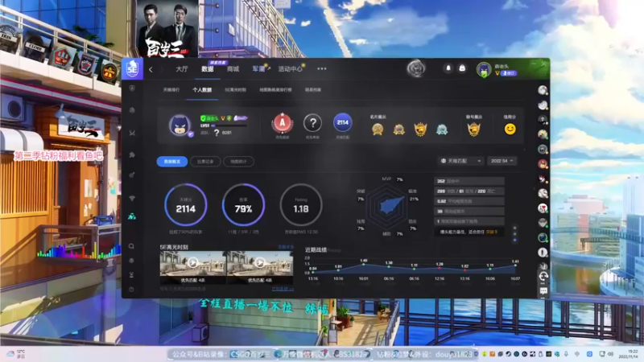The width and height of the screenshot is (644, 362).
Task: Select the 数据 tab
Action: tap(208, 69)
